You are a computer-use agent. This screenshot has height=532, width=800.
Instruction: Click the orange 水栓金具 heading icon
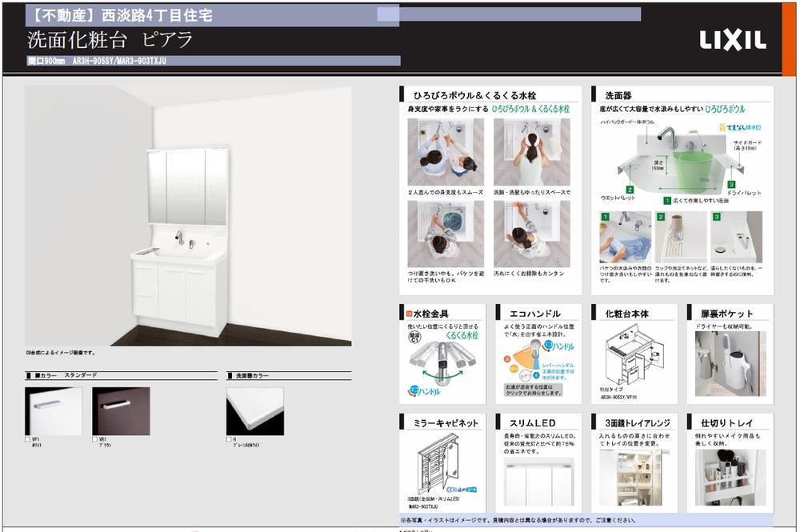click(409, 314)
